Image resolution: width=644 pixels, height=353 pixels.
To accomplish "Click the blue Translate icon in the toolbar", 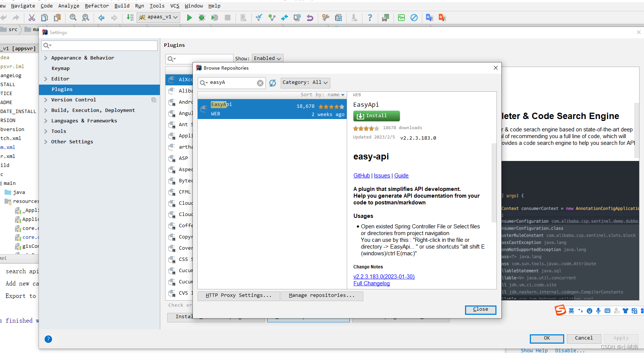I will [x=429, y=18].
